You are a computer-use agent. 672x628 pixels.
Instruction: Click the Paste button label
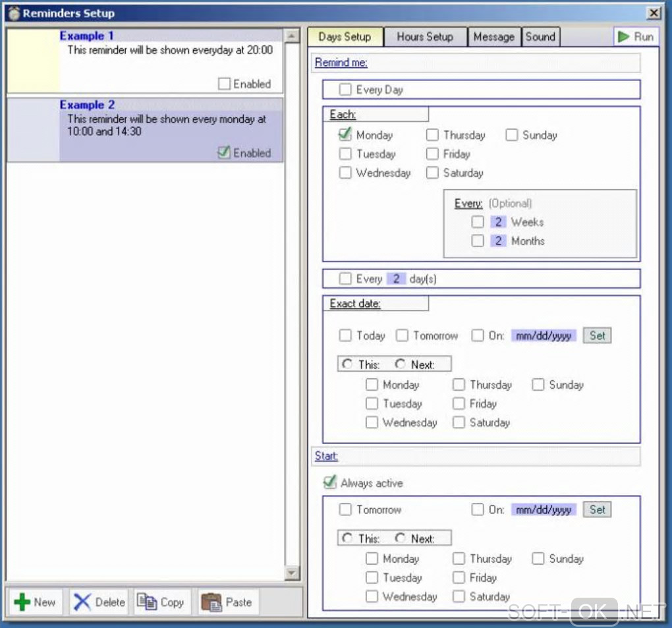pos(238,602)
